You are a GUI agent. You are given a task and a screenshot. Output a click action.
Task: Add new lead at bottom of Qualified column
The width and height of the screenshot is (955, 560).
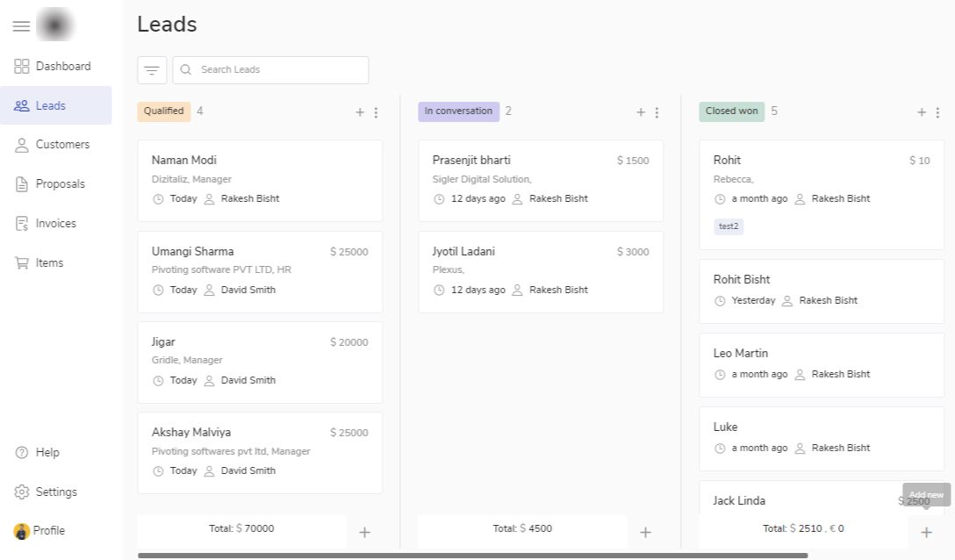(365, 532)
